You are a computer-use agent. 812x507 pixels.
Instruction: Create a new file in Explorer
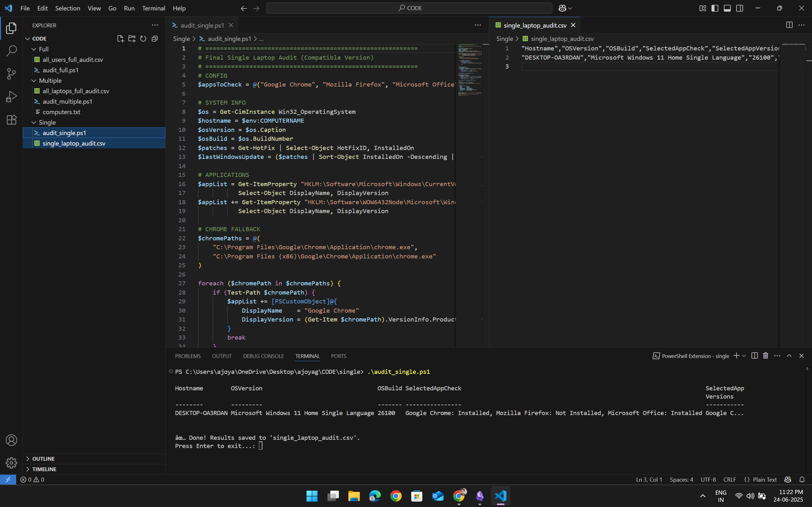point(121,39)
